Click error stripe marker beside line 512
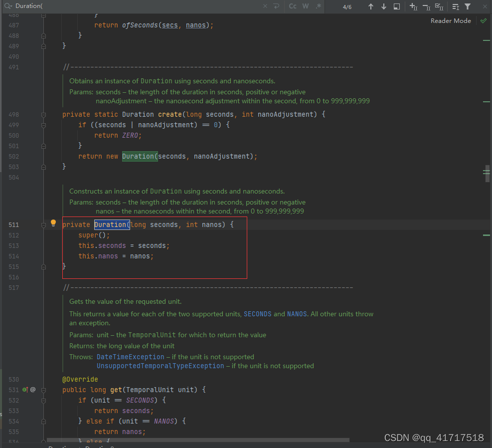Viewport: 492px width, 448px height. (487, 235)
